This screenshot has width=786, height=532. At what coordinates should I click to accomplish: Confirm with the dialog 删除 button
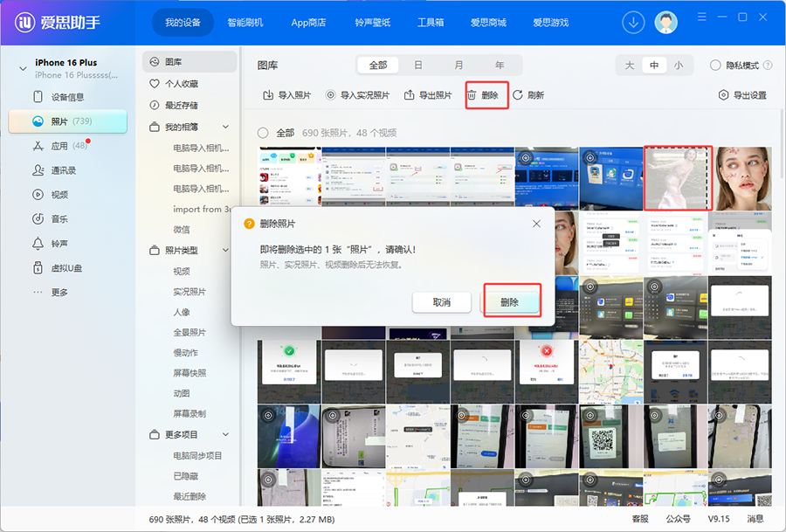click(x=510, y=302)
